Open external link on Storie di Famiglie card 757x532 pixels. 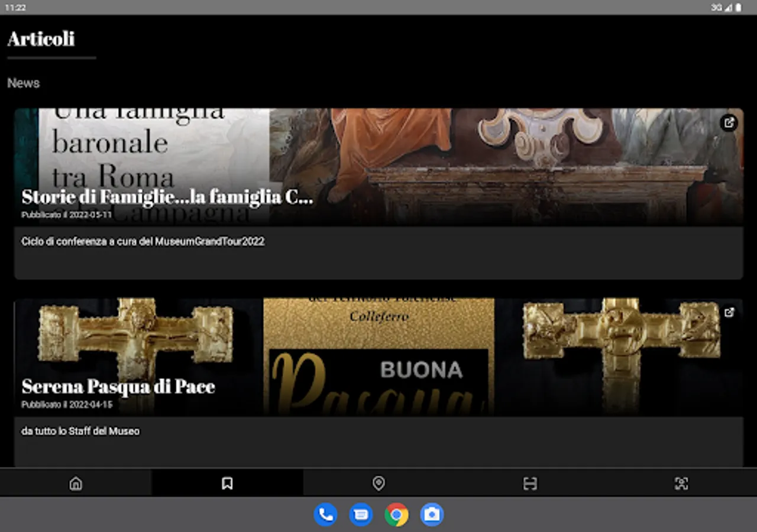click(729, 123)
